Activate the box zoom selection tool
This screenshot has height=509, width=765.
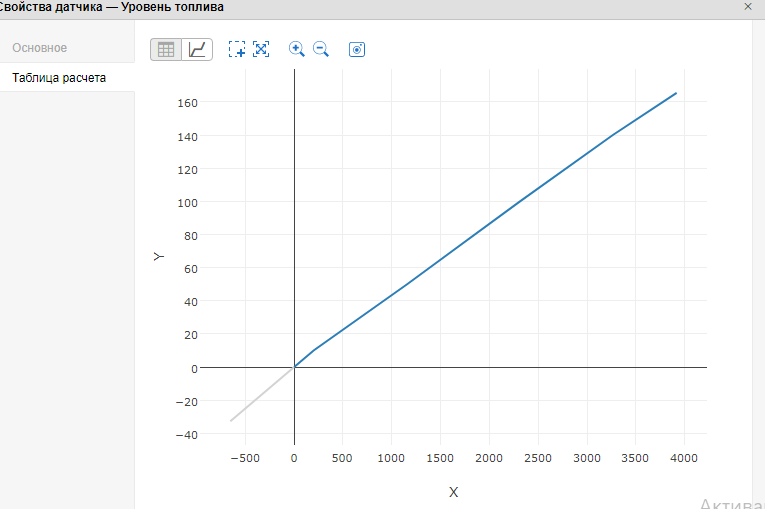pos(237,49)
